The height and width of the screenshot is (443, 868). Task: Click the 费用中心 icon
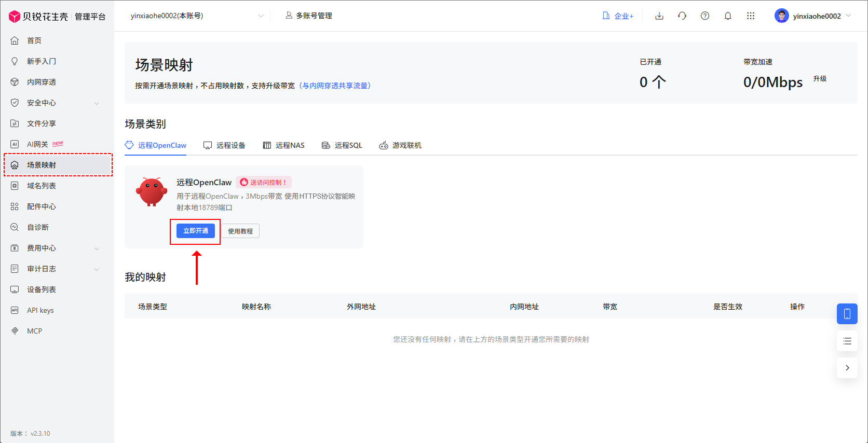coord(15,248)
